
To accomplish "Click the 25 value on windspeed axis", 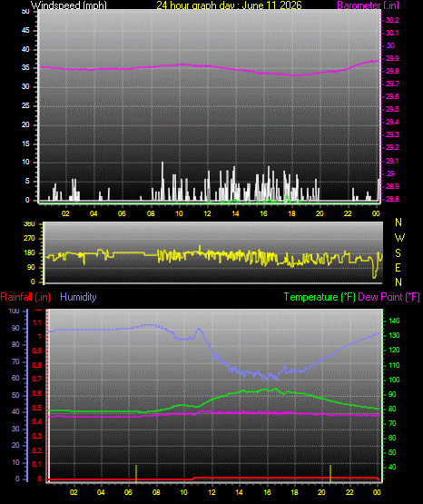I will pyautogui.click(x=25, y=105).
